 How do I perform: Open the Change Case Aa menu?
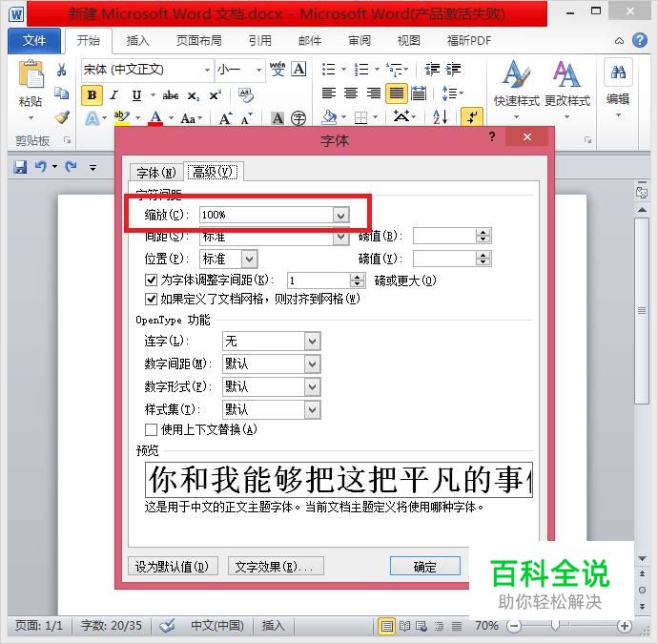tap(189, 119)
